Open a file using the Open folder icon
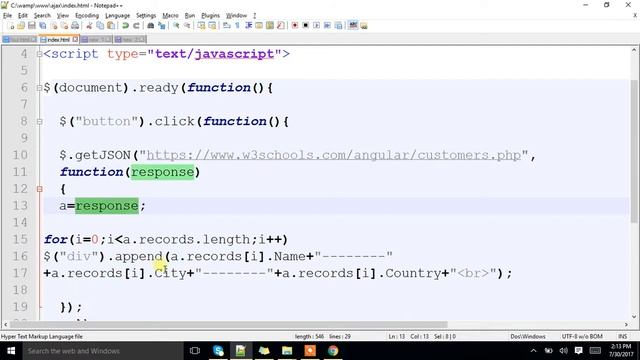This screenshot has height=360, width=640. [x=21, y=26]
